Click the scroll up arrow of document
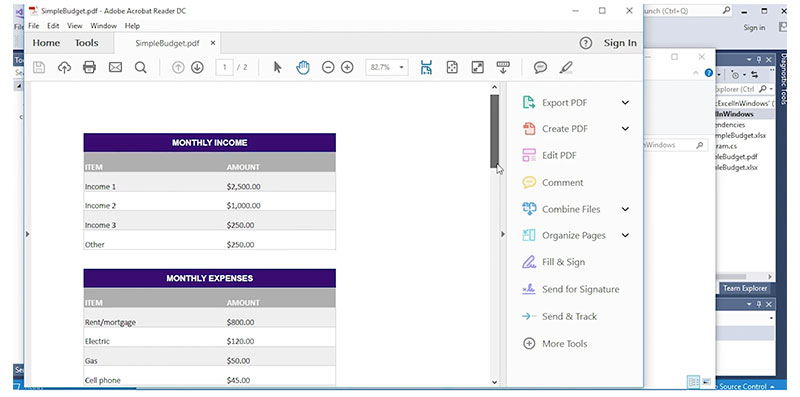The image size is (800, 397). [494, 87]
